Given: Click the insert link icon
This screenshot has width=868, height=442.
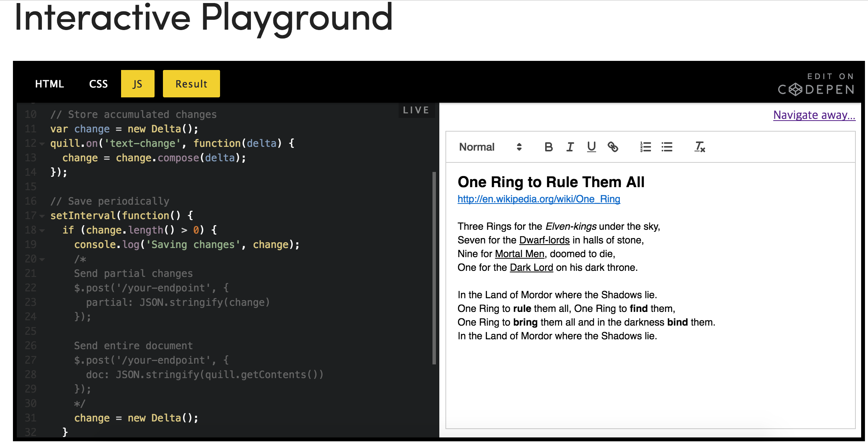Looking at the screenshot, I should click(x=613, y=147).
